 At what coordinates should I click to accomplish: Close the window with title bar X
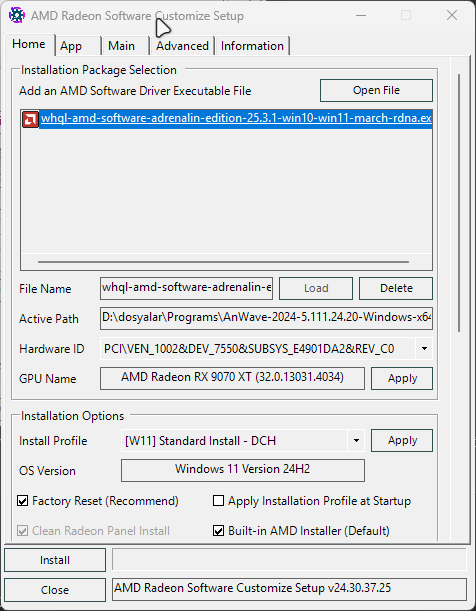click(452, 16)
